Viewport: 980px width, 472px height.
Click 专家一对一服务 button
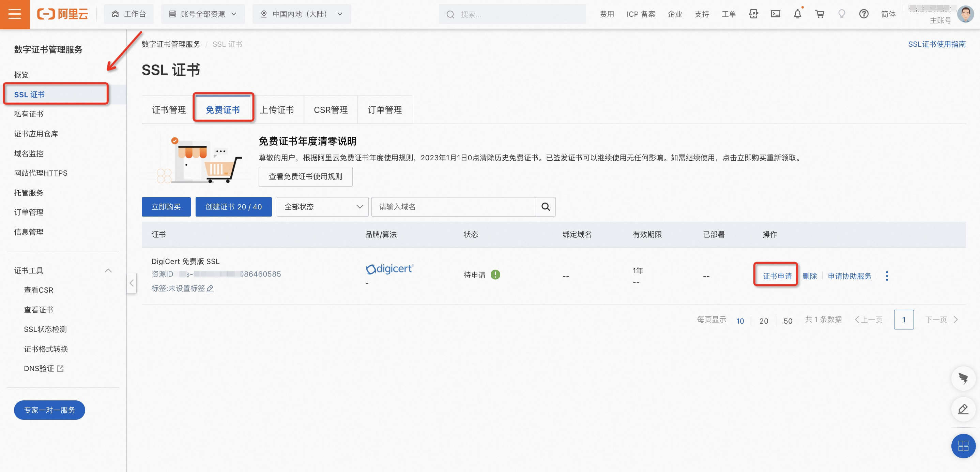[x=49, y=410]
